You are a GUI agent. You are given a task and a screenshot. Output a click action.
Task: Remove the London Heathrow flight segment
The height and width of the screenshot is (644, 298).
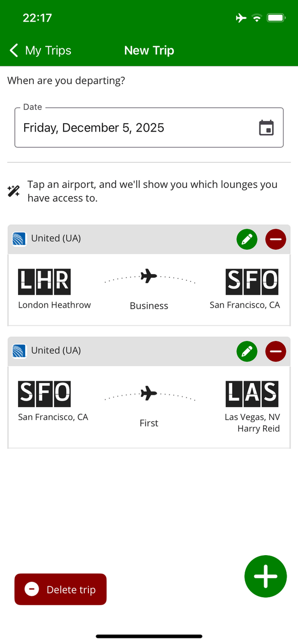[276, 239]
